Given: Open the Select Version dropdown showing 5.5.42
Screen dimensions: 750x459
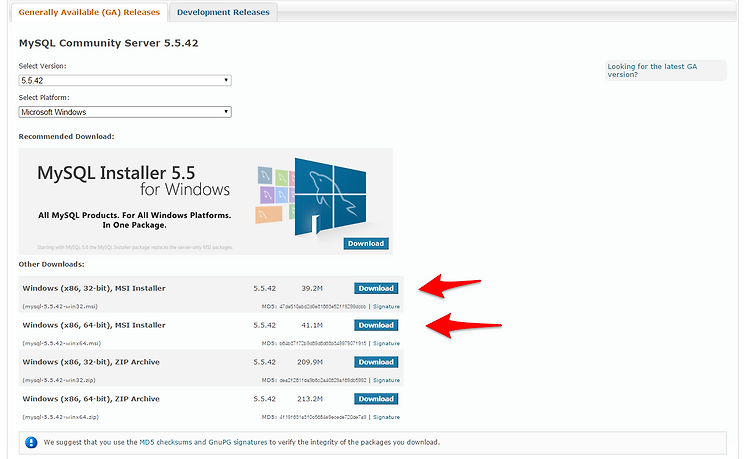Looking at the screenshot, I should [125, 80].
